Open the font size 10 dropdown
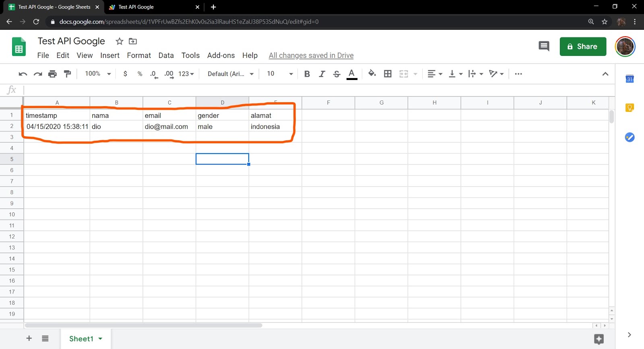This screenshot has width=644, height=349. click(280, 74)
